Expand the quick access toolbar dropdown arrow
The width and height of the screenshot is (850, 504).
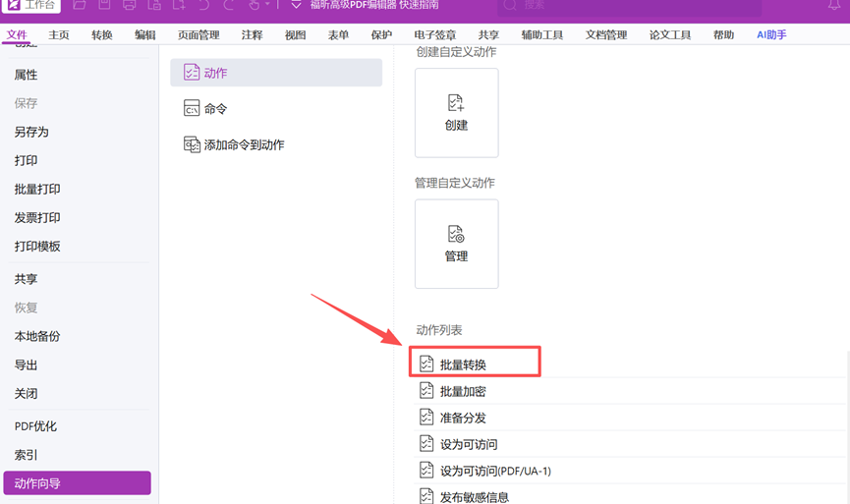pyautogui.click(x=296, y=6)
